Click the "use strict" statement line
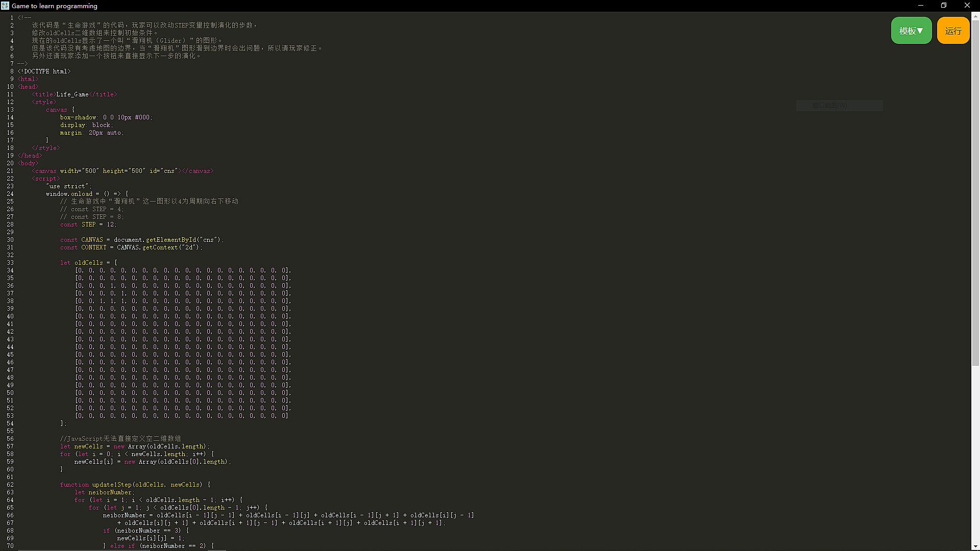 (x=69, y=186)
